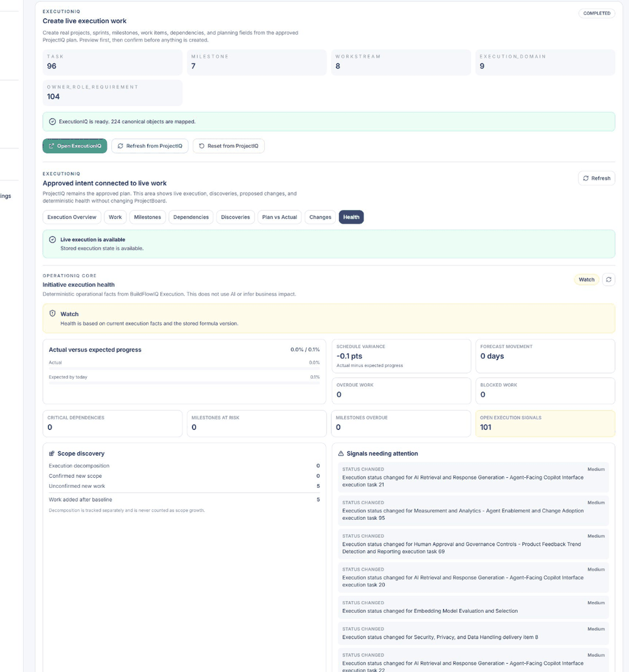Switch to the Plan vs Actual tab
629x672 pixels.
pos(279,217)
